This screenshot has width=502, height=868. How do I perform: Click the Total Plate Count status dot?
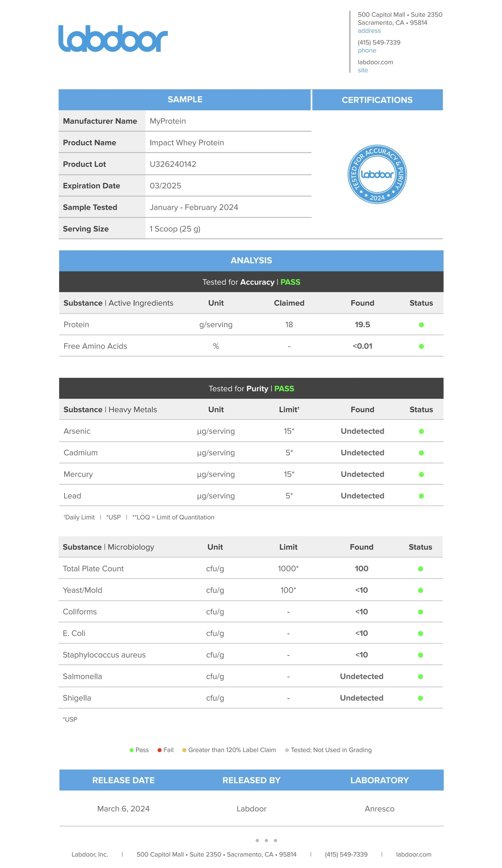click(420, 569)
